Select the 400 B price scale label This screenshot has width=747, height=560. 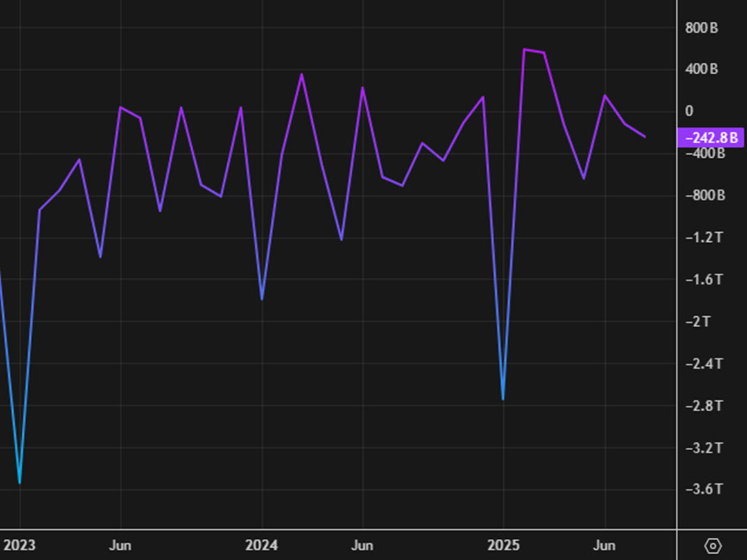pos(701,69)
